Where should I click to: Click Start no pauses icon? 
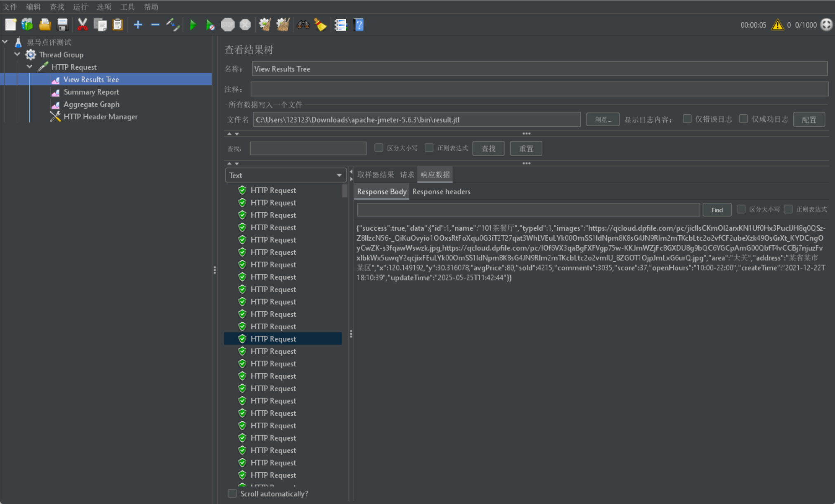210,25
